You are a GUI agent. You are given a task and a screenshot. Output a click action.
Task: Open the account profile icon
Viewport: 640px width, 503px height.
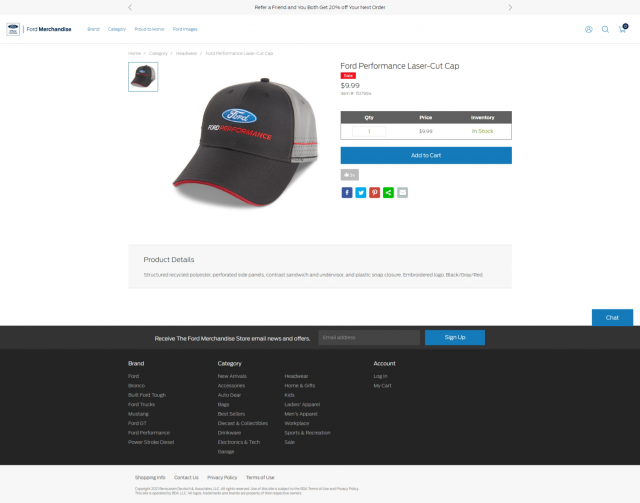tap(588, 29)
